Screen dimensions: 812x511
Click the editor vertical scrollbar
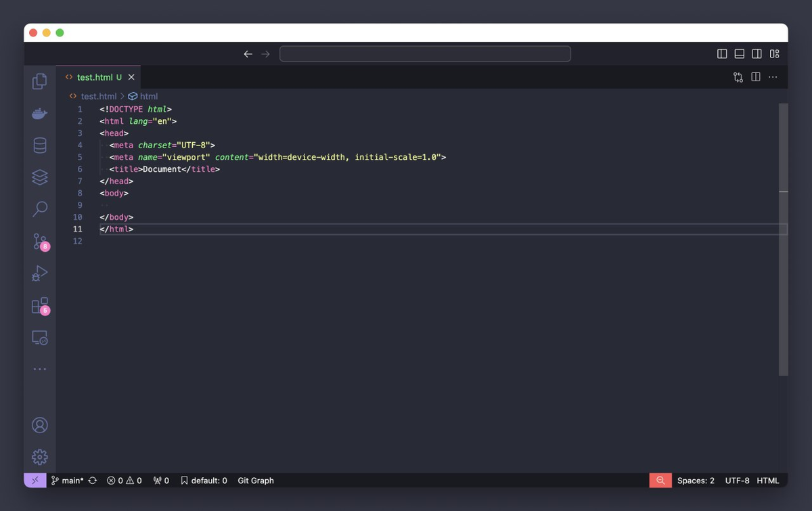tap(784, 240)
